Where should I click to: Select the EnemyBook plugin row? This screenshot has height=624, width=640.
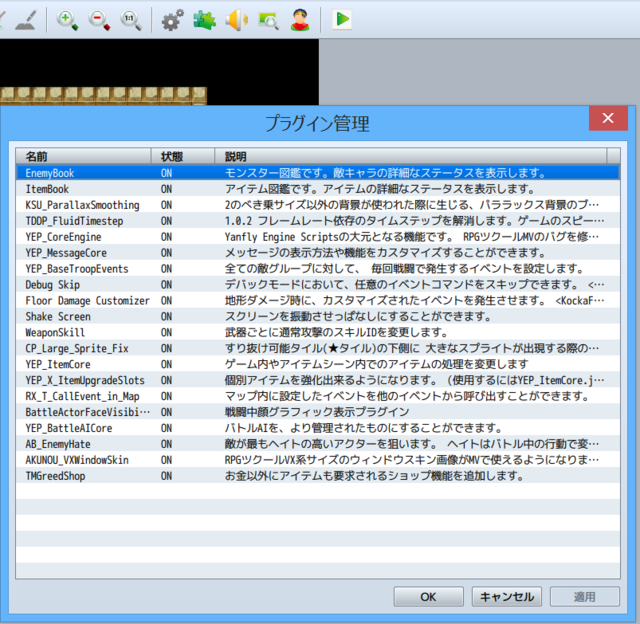[318, 173]
